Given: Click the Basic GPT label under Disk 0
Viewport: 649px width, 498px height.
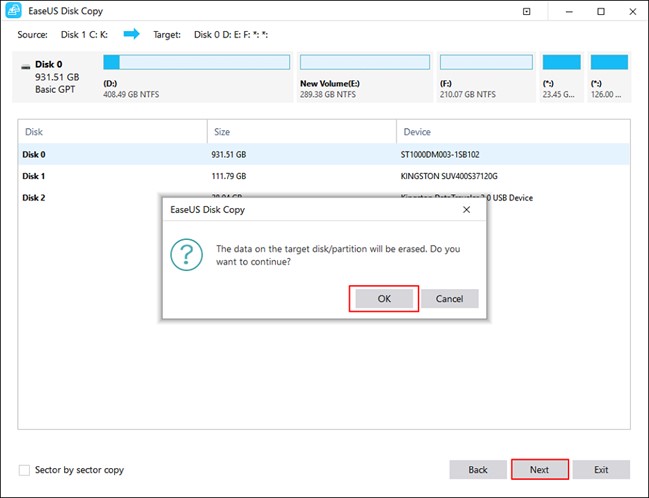Looking at the screenshot, I should 55,89.
